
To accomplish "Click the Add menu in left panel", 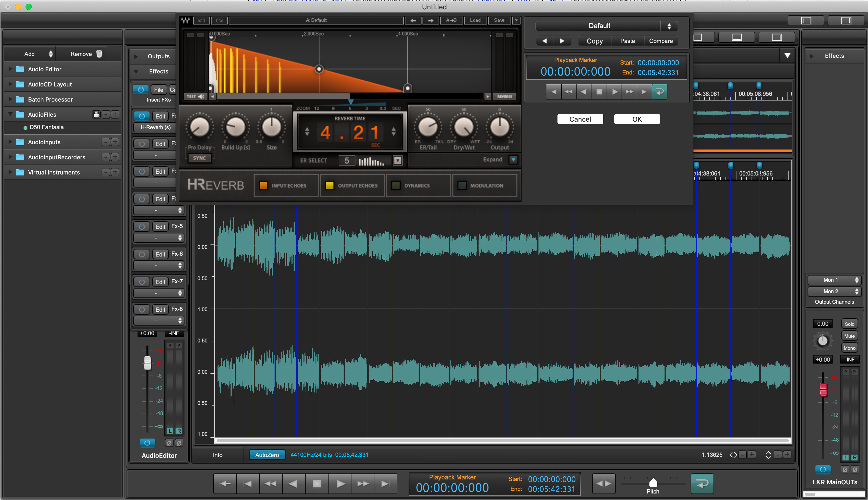I will coord(30,54).
